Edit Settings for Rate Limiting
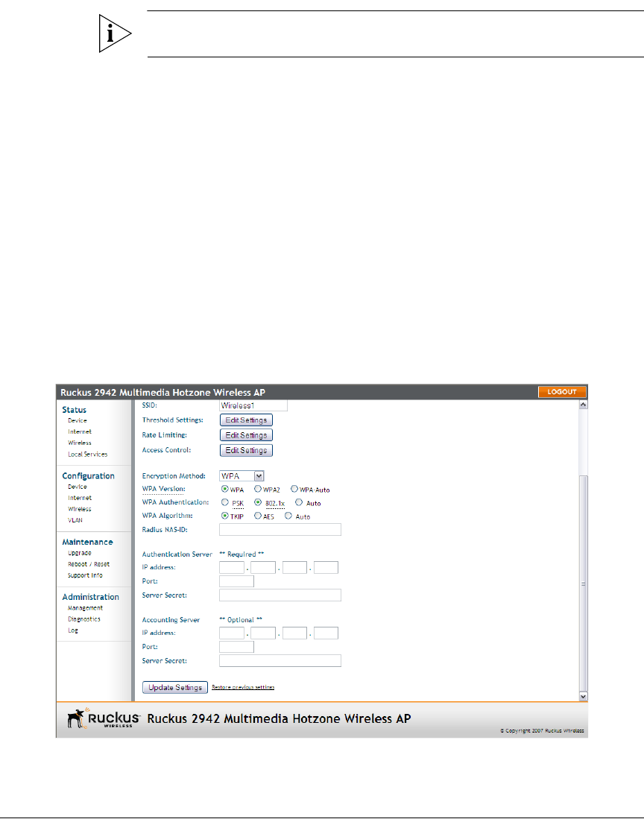Image resolution: width=644 pixels, height=819 pixels. click(x=246, y=435)
